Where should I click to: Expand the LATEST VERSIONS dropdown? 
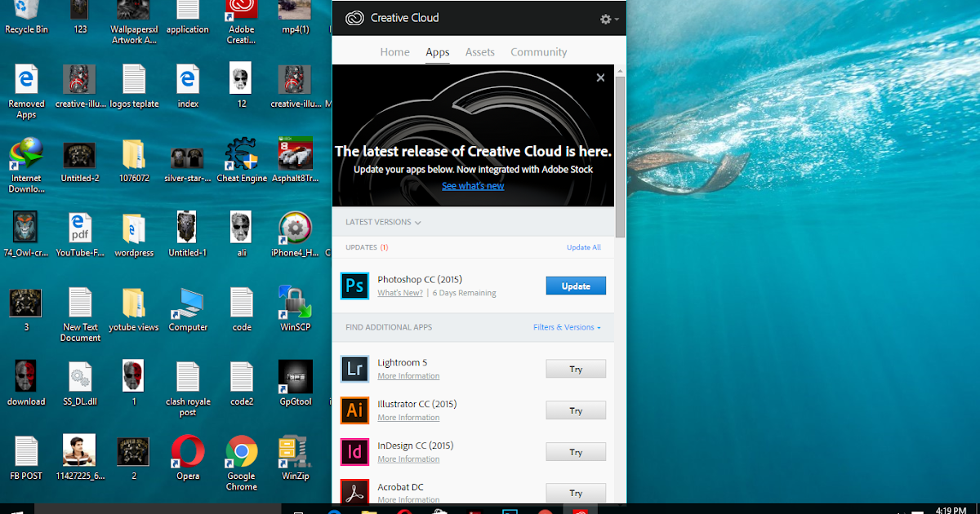click(x=383, y=222)
